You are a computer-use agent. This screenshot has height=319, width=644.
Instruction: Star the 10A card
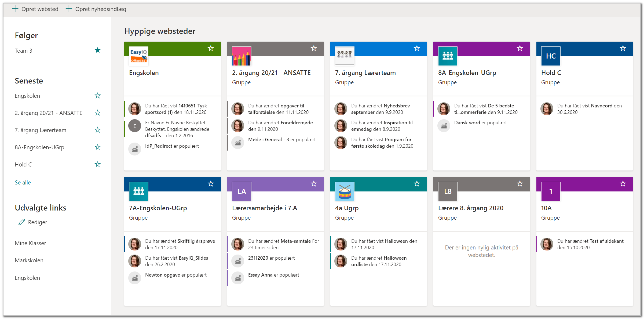click(x=623, y=184)
